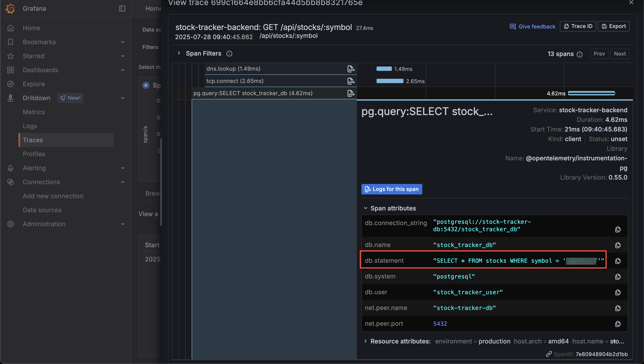
Task: Expand the Resource attributes section
Action: click(x=365, y=341)
